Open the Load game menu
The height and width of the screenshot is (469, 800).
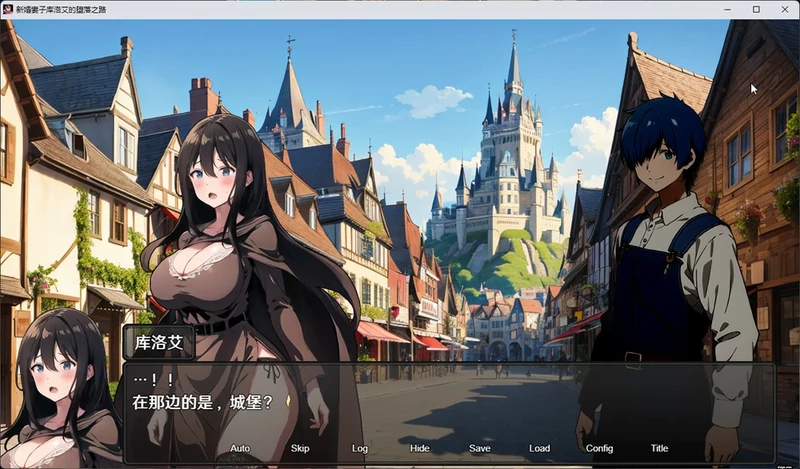tap(539, 448)
